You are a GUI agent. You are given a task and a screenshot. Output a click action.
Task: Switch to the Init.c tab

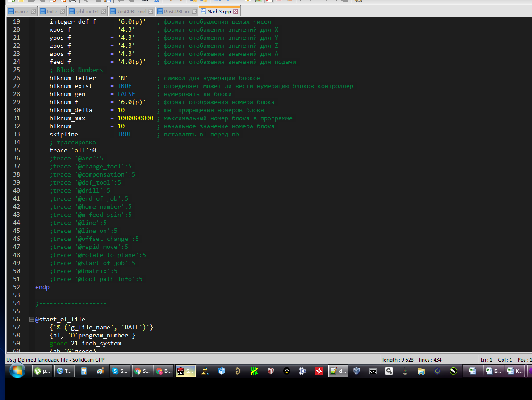pos(52,12)
